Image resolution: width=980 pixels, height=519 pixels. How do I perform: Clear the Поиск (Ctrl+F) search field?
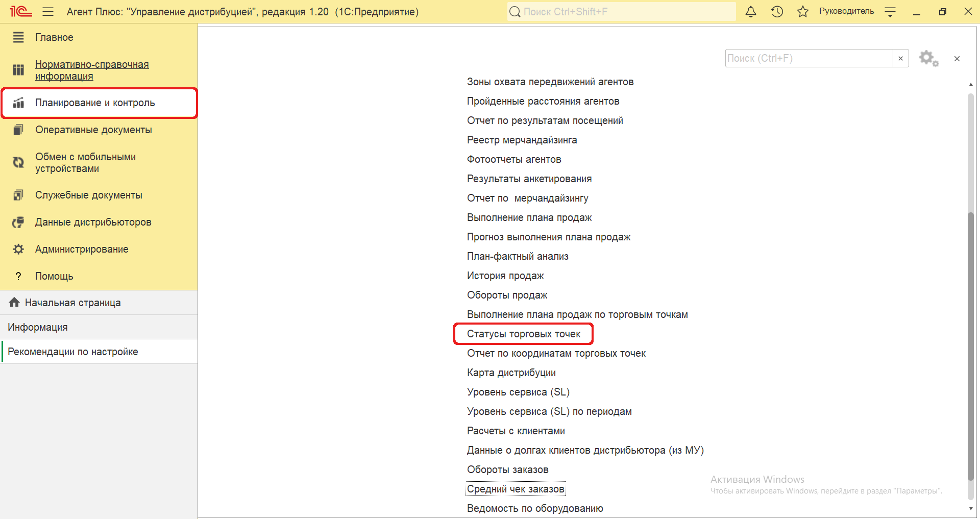(x=900, y=58)
